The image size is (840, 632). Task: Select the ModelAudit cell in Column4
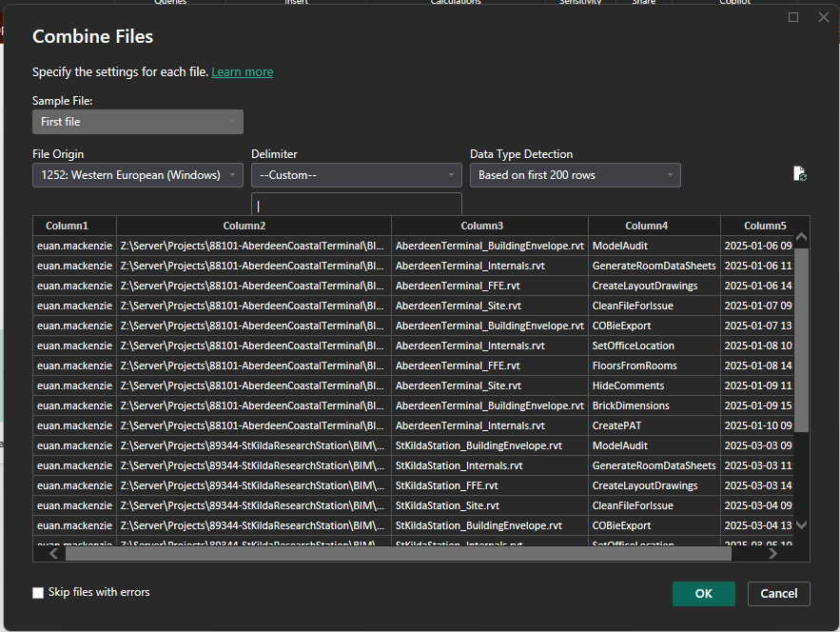[x=623, y=245]
